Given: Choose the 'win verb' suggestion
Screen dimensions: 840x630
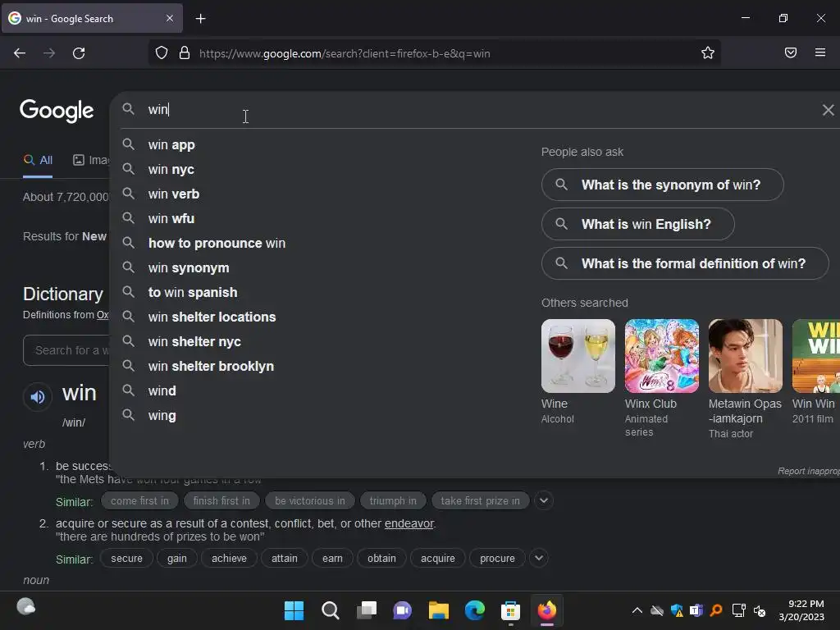Looking at the screenshot, I should 174,194.
